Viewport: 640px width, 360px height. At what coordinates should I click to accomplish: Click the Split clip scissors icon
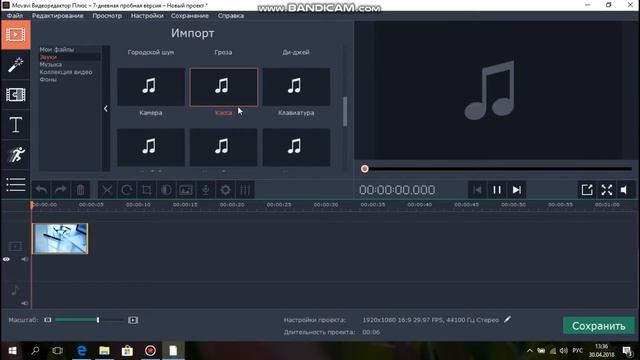tap(107, 190)
